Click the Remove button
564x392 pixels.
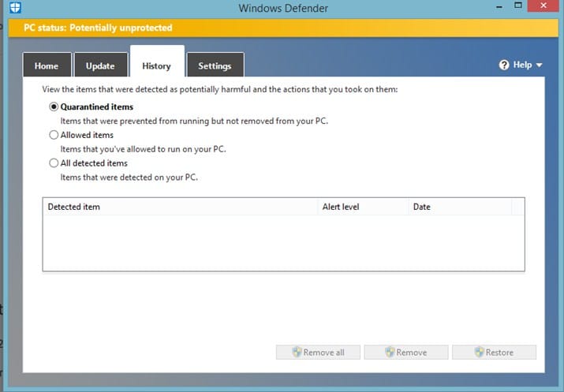point(406,352)
